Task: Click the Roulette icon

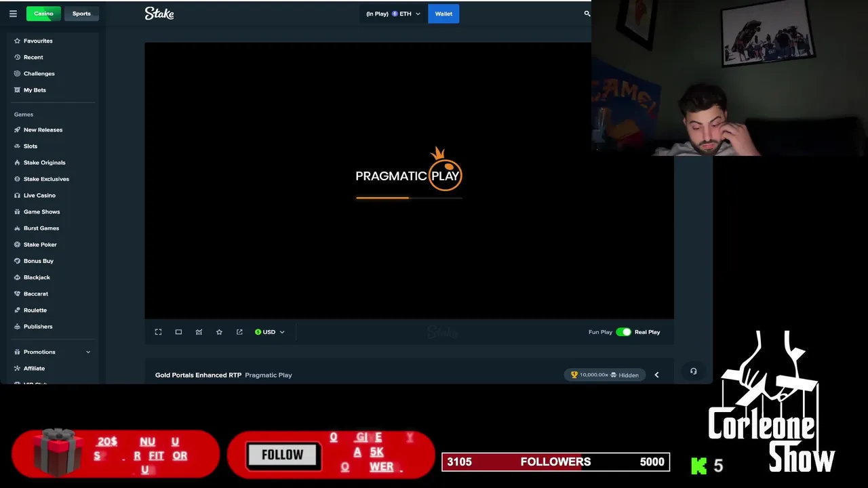Action: tap(18, 310)
